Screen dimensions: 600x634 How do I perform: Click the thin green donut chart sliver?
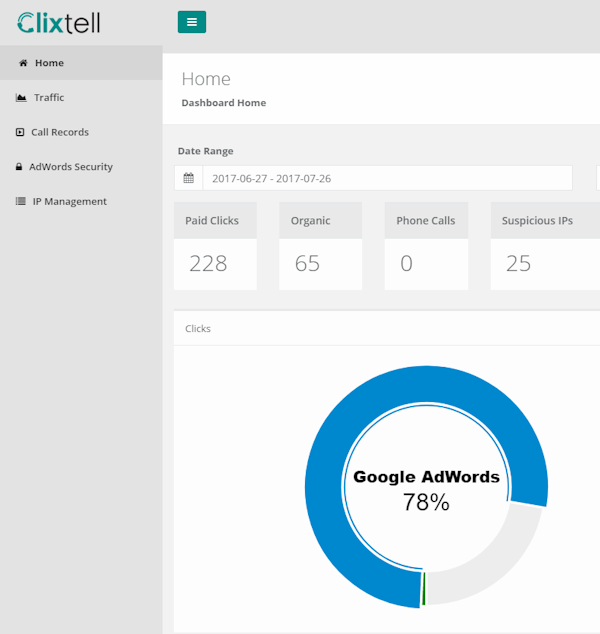click(423, 589)
